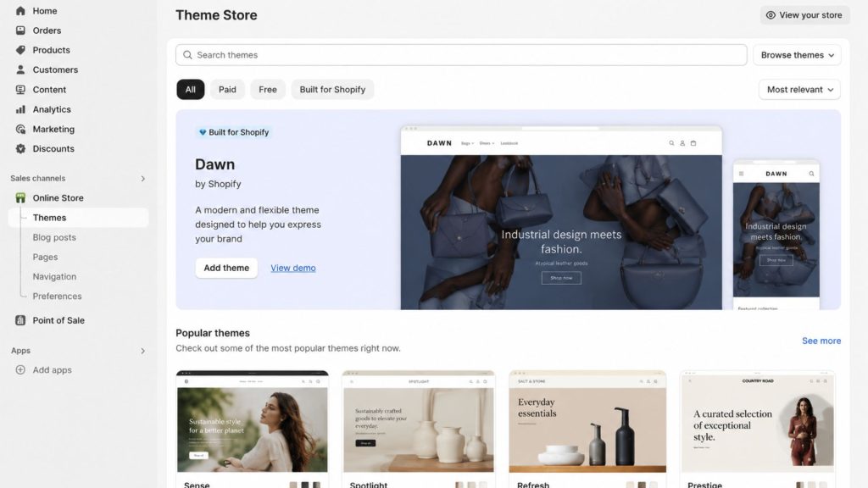Image resolution: width=868 pixels, height=488 pixels.
Task: Click the eye icon on View your store
Action: pyautogui.click(x=771, y=15)
